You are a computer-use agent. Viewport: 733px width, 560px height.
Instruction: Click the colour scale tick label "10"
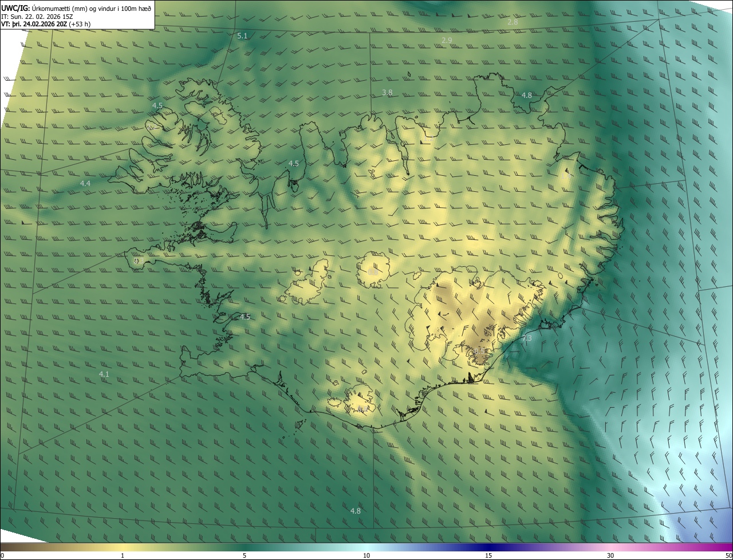(x=366, y=555)
